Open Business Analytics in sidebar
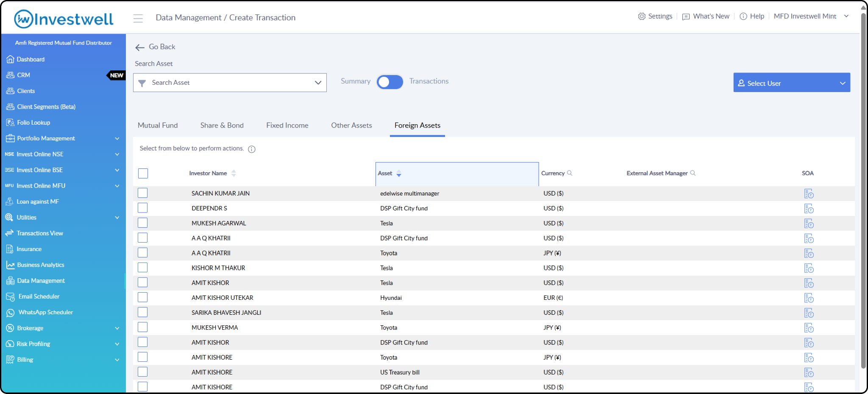 (x=41, y=265)
